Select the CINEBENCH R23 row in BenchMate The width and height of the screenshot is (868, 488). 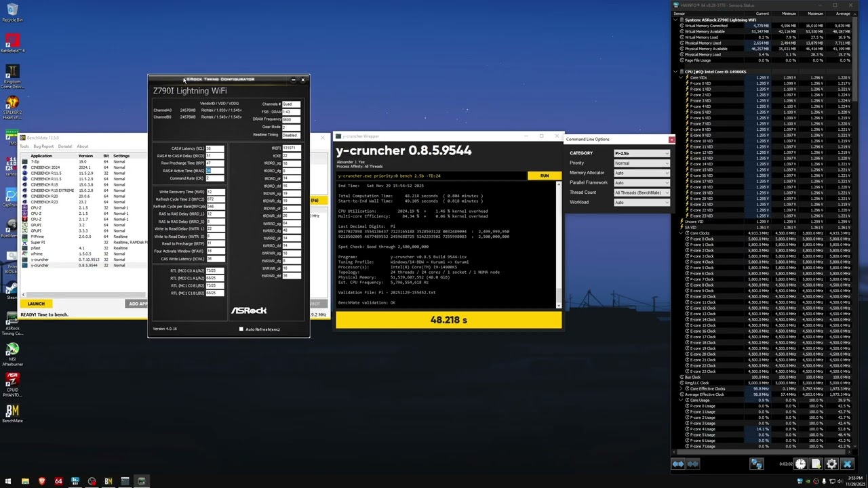84,202
